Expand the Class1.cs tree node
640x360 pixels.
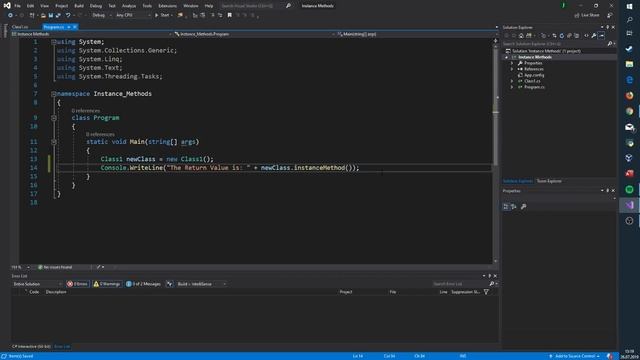point(512,81)
